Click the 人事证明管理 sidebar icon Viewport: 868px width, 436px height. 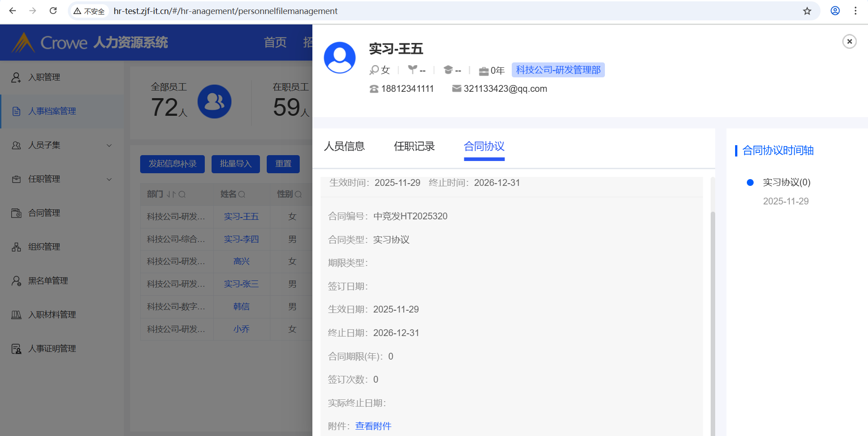pos(16,349)
